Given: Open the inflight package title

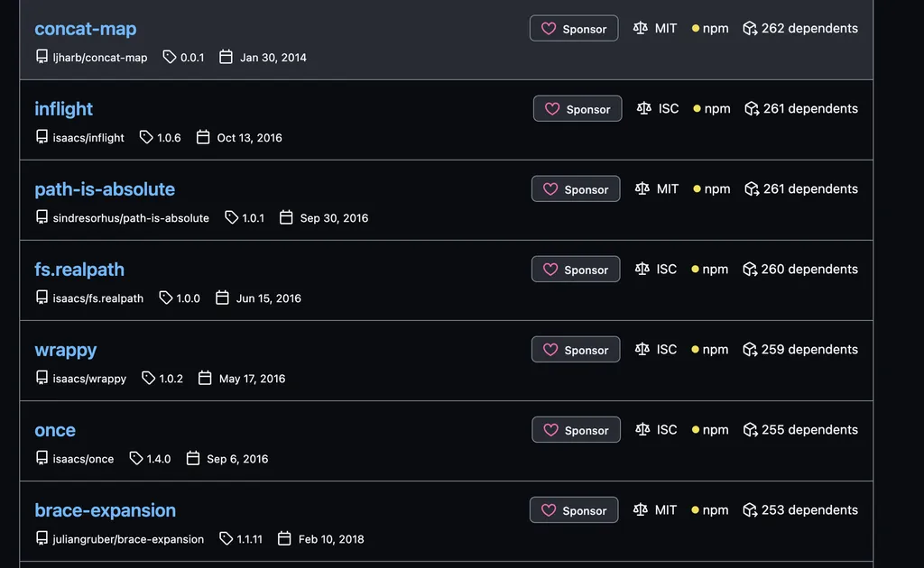Looking at the screenshot, I should pyautogui.click(x=63, y=109).
